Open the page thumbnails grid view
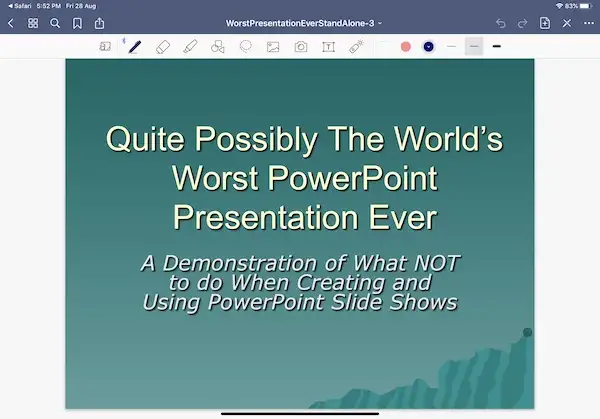 pyautogui.click(x=33, y=22)
